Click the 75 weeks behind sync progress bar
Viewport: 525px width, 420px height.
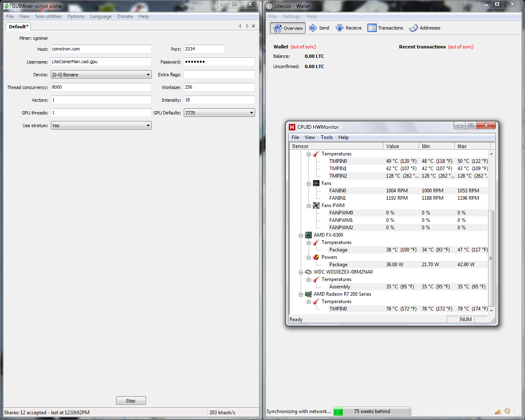pos(372,411)
